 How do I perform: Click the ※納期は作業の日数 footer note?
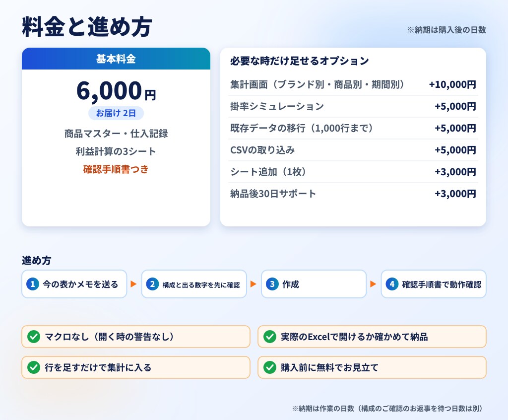pos(387,408)
